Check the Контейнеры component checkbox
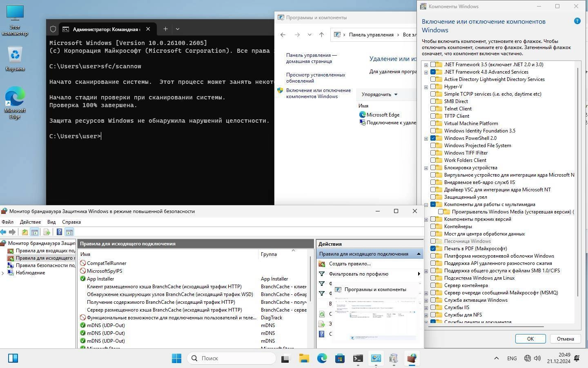 click(x=433, y=227)
